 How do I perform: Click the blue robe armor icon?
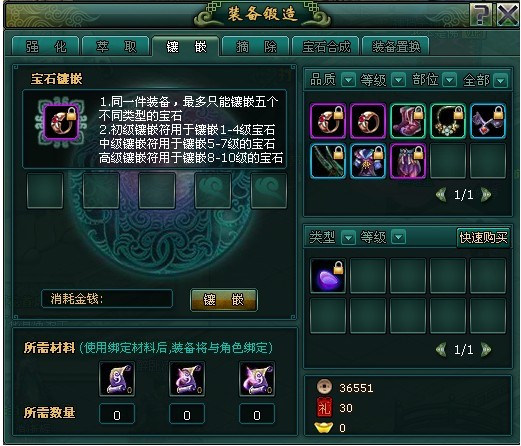(x=368, y=161)
